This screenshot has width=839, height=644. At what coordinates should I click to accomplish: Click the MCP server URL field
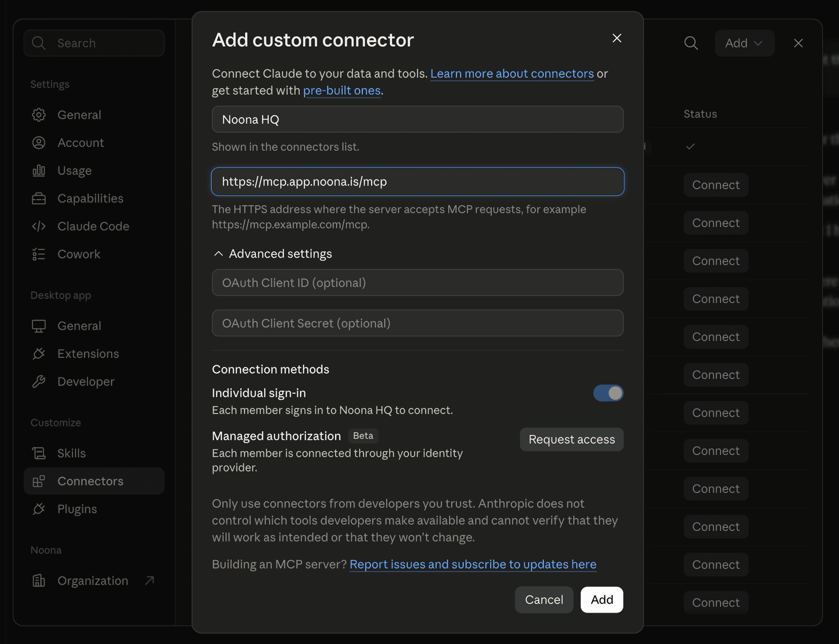pos(417,181)
